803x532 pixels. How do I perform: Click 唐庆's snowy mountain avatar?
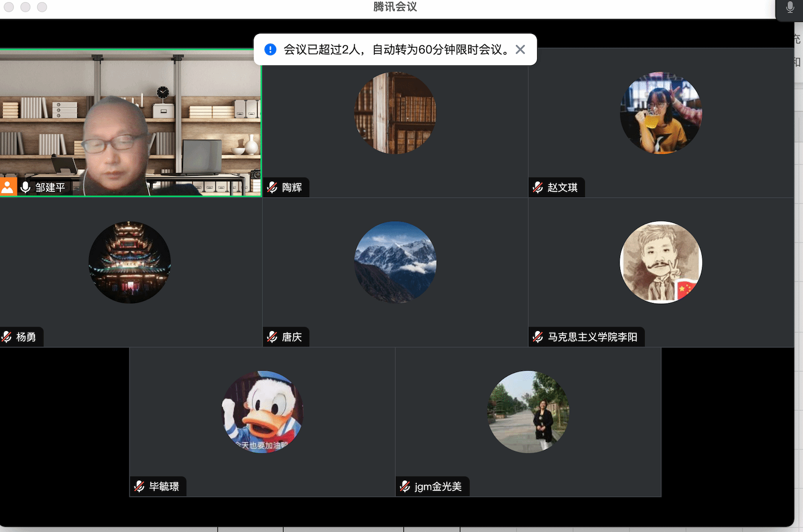[x=395, y=262]
